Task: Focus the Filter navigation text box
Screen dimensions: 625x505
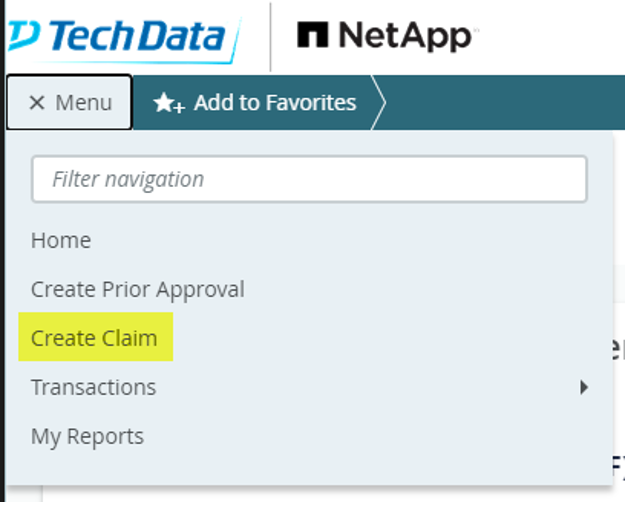Action: coord(309,179)
